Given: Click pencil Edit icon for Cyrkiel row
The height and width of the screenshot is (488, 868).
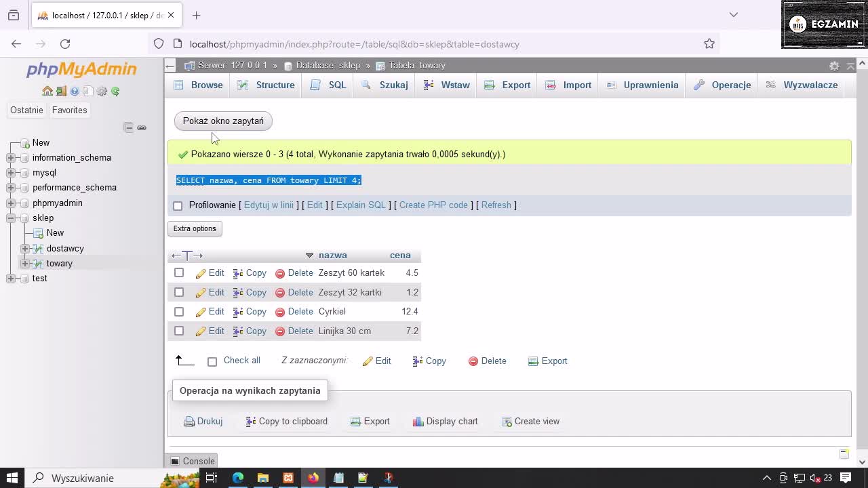Looking at the screenshot, I should (201, 312).
